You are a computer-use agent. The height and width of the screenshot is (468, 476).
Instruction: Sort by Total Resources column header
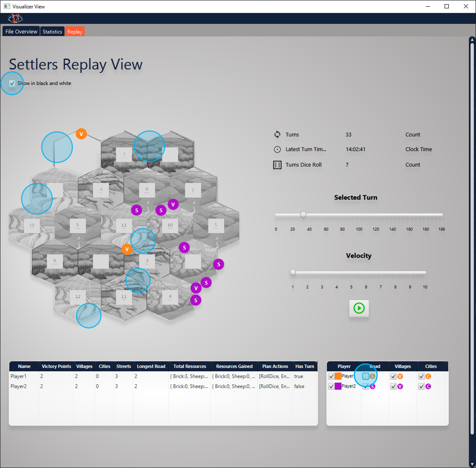(190, 366)
